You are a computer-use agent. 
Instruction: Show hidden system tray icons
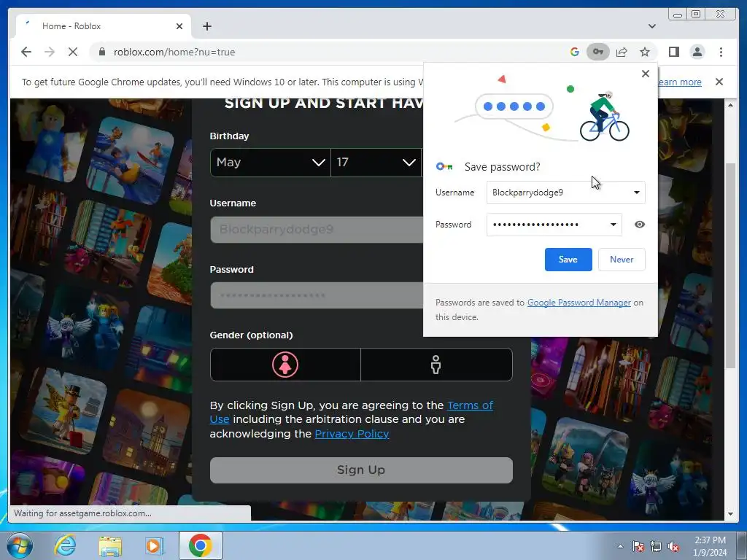coord(620,546)
